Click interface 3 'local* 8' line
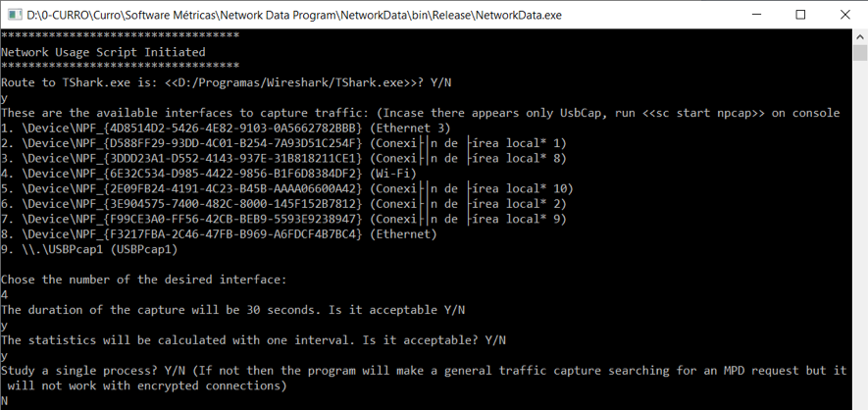Image resolution: width=868 pixels, height=410 pixels. pyautogui.click(x=283, y=158)
